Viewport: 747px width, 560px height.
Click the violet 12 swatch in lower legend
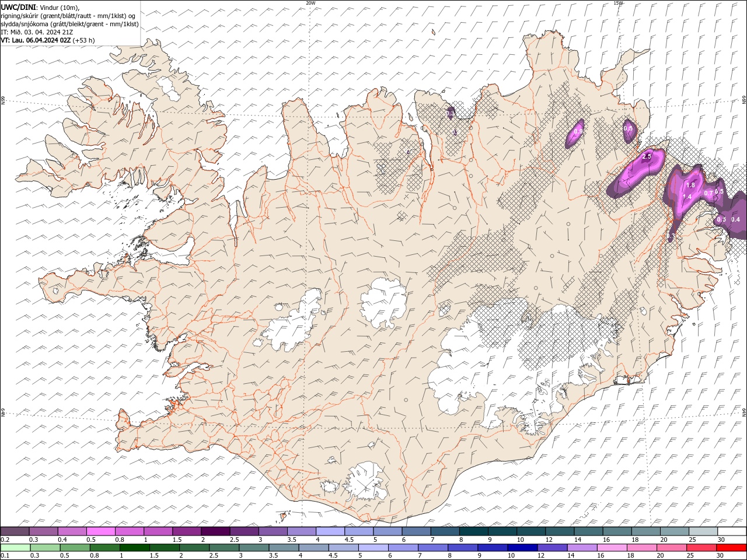coord(552,548)
